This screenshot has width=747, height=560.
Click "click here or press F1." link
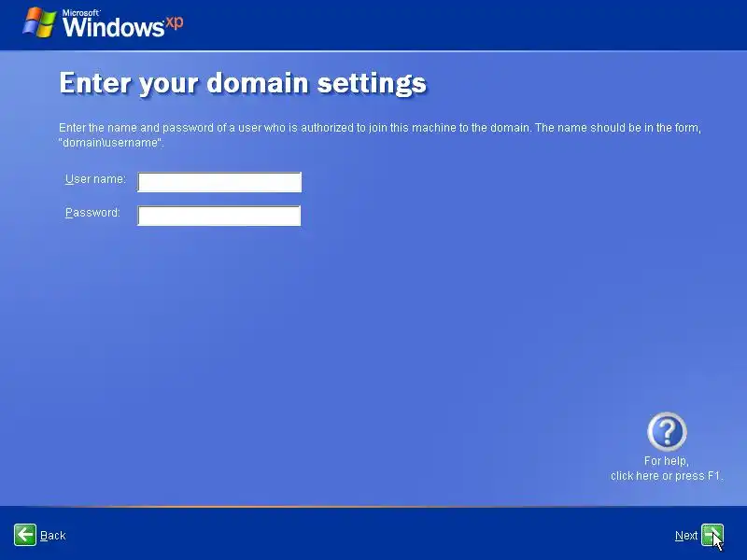667,476
